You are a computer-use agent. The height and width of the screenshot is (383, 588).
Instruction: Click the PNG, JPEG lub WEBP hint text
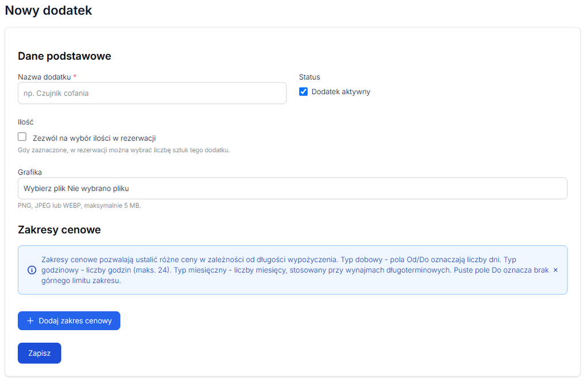(79, 206)
